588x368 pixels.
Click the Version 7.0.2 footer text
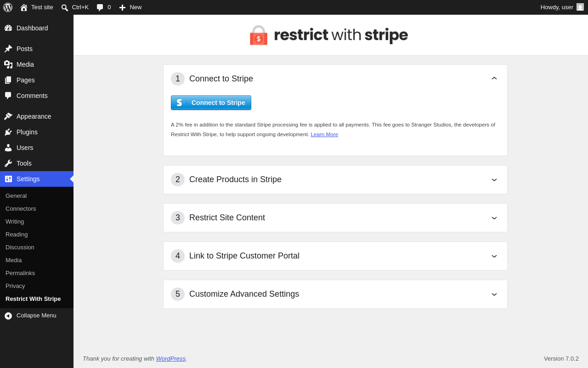561,358
